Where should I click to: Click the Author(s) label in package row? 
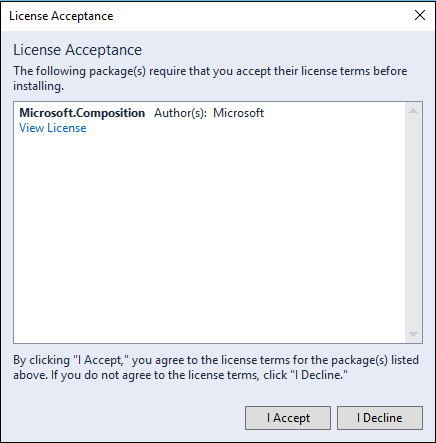[180, 113]
